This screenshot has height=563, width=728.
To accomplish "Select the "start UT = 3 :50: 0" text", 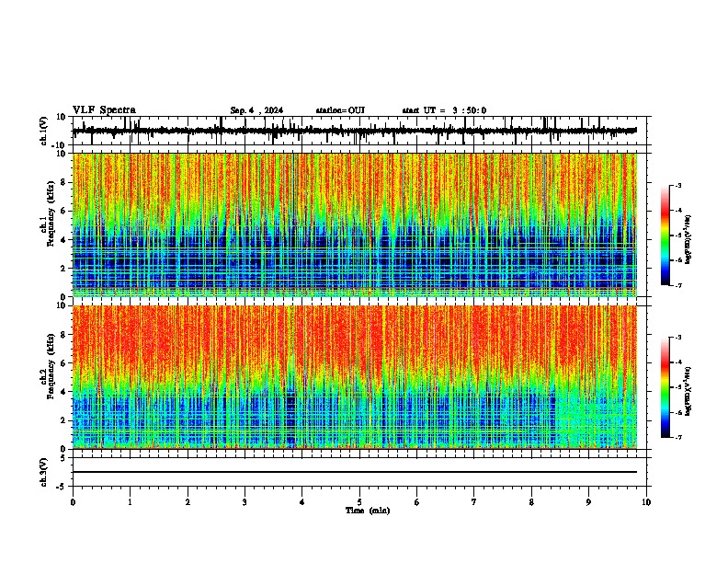I will (x=444, y=110).
